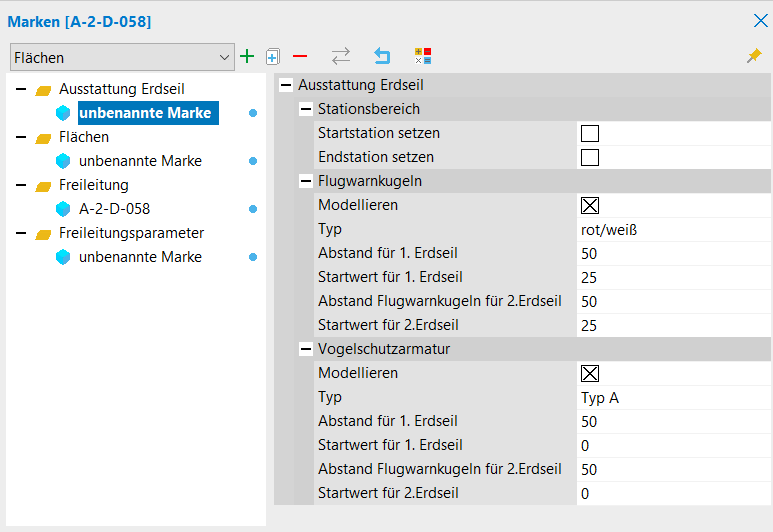Click the yellow pin icon
773x532 pixels.
tap(754, 57)
